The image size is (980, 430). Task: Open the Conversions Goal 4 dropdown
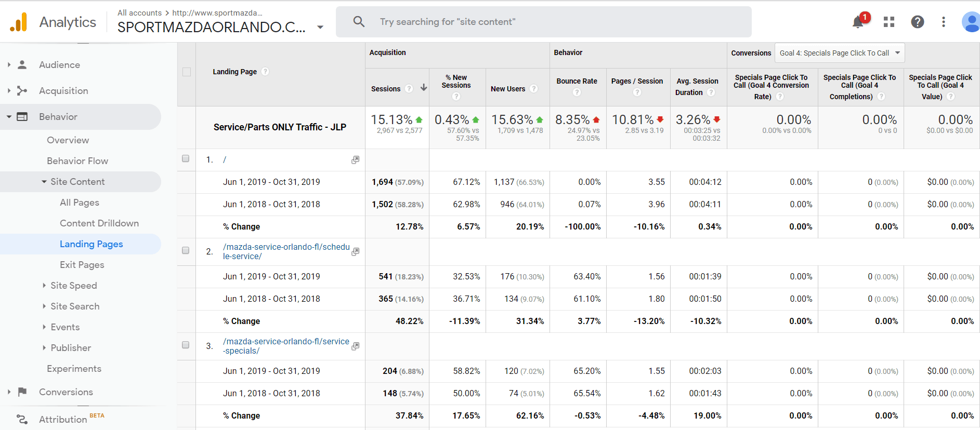(840, 53)
